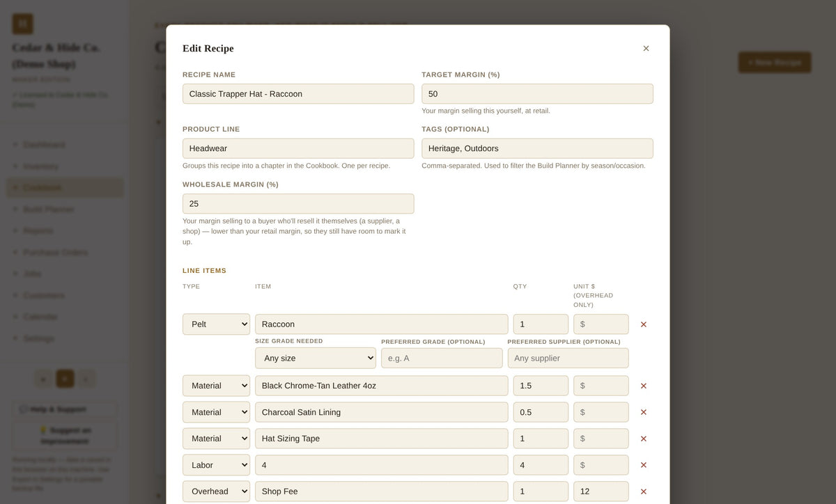
Task: Delete the Black Chrome-Tan Leather line
Action: (643, 386)
